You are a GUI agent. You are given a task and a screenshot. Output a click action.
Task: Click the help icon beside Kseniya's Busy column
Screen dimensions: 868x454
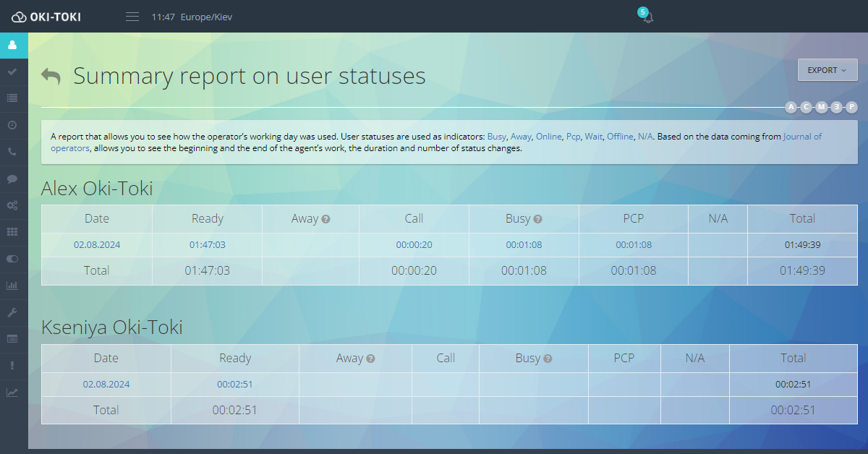548,359
